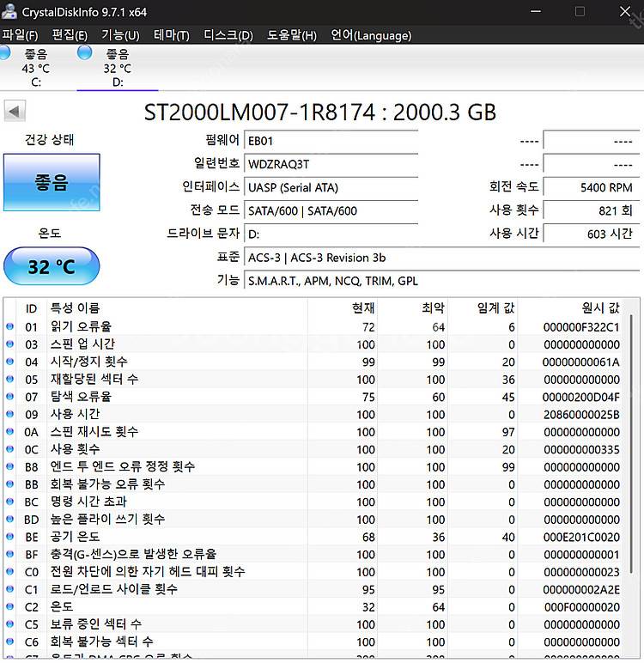
Task: Click the 펌웨어 field showing EB01
Action: 331,140
